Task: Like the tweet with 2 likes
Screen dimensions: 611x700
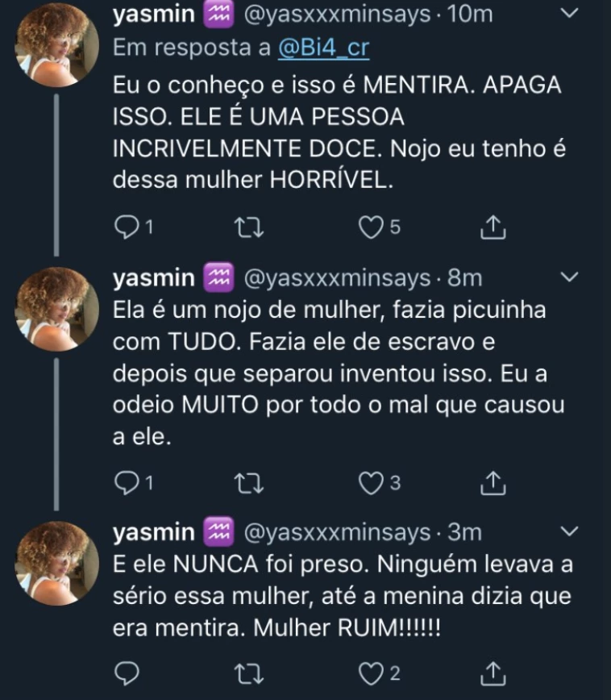Action: 370,673
